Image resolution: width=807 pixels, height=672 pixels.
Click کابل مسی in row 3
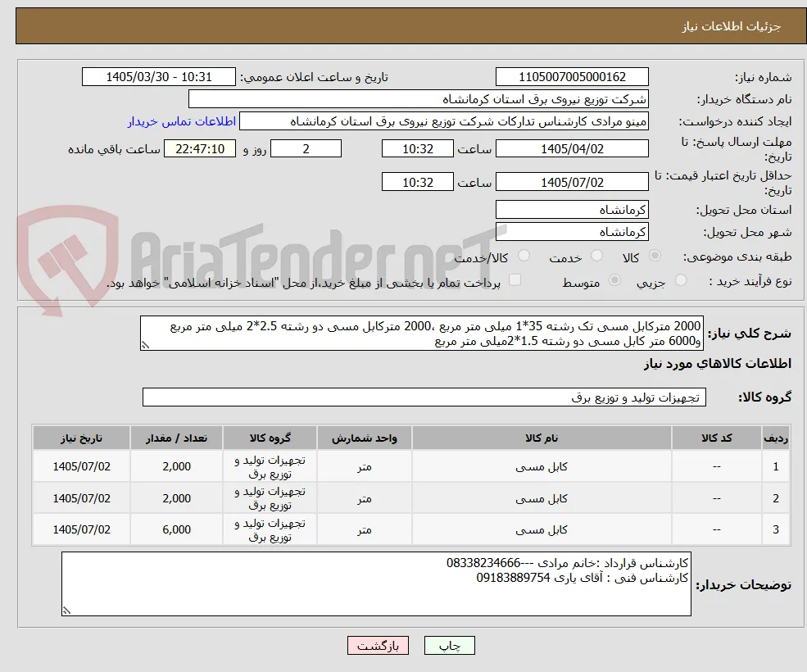[x=542, y=530]
